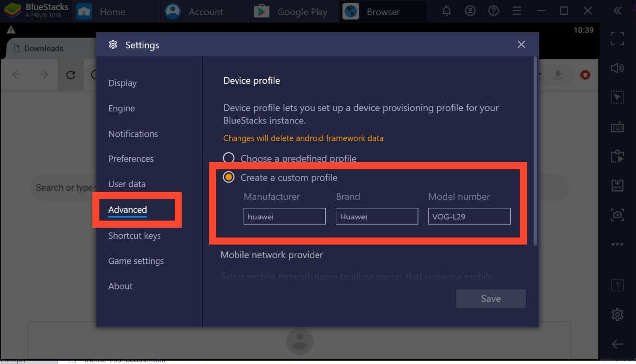Open Notifications settings section
The width and height of the screenshot is (636, 364).
coord(133,134)
